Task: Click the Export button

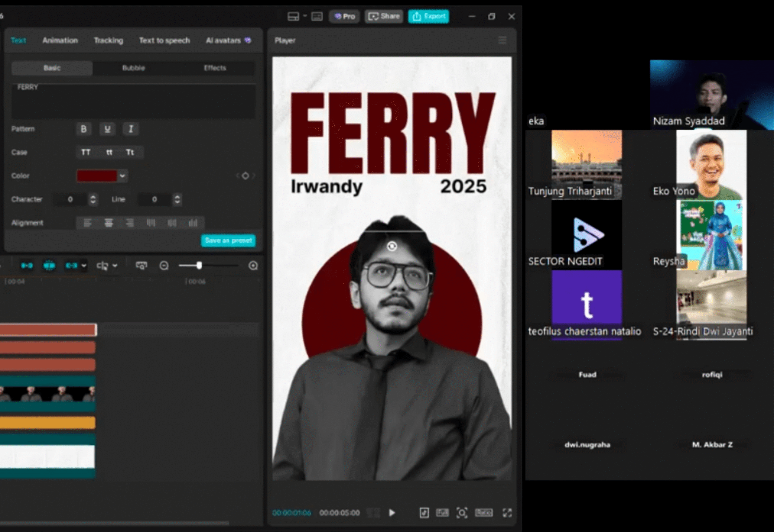Action: [428, 16]
